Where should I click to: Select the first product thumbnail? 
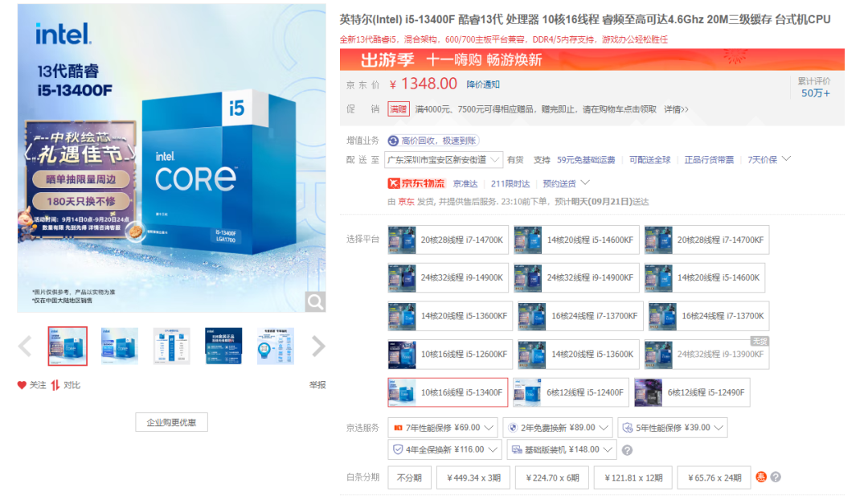pyautogui.click(x=68, y=346)
